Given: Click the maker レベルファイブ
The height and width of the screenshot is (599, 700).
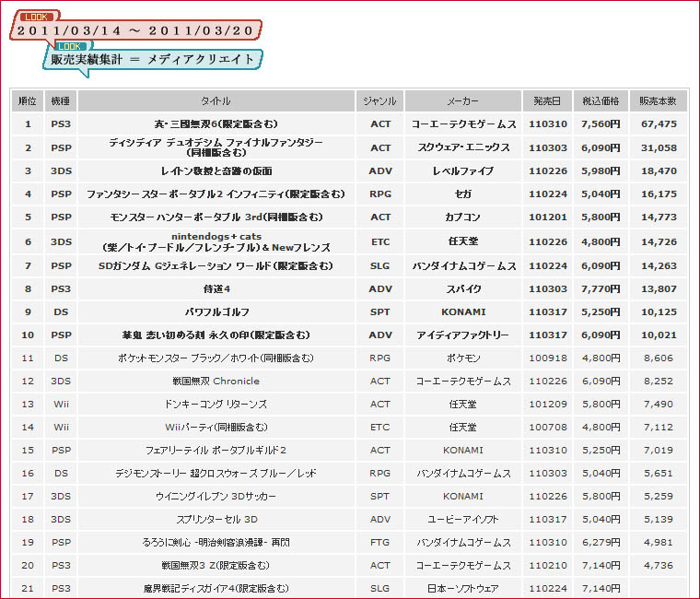Looking at the screenshot, I should tap(463, 171).
